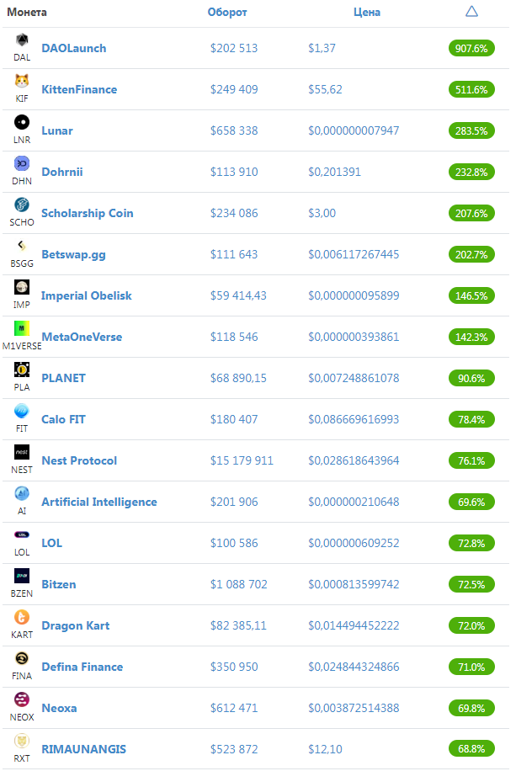Click the Монета column header
Image resolution: width=532 pixels, height=771 pixels.
click(x=27, y=13)
